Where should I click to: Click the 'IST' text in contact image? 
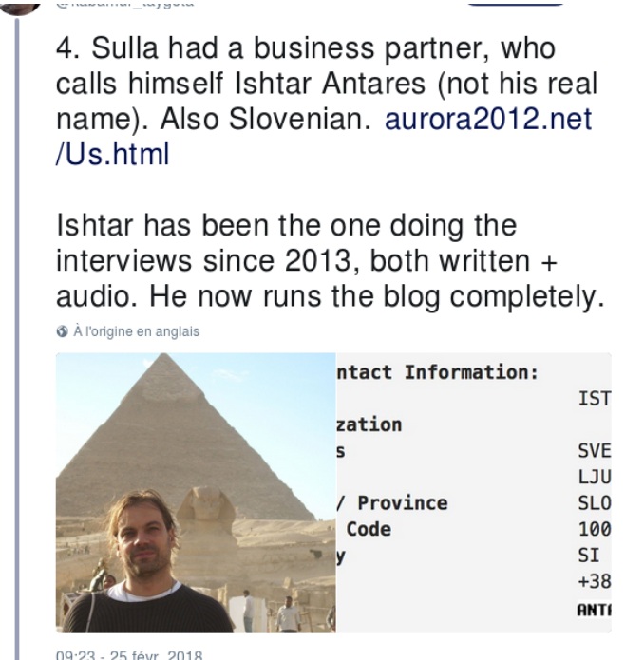click(x=594, y=398)
